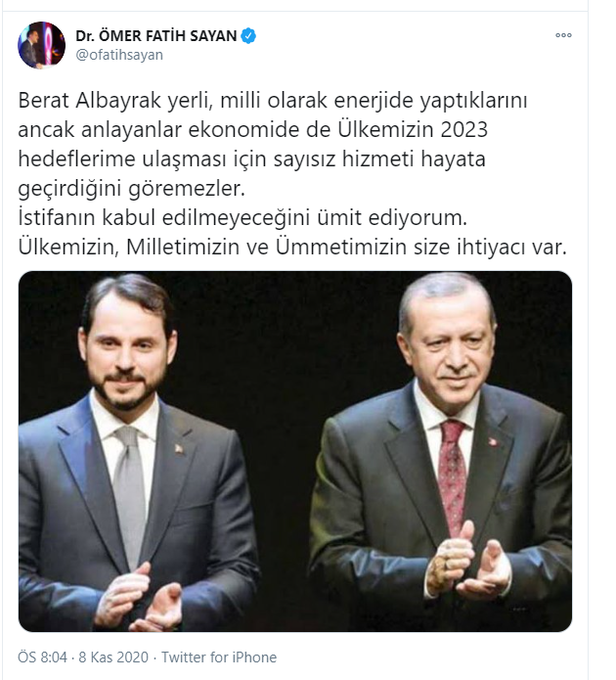Image resolution: width=616 pixels, height=680 pixels.
Task: Click the 8 Kas 2020 date
Action: coord(113,657)
